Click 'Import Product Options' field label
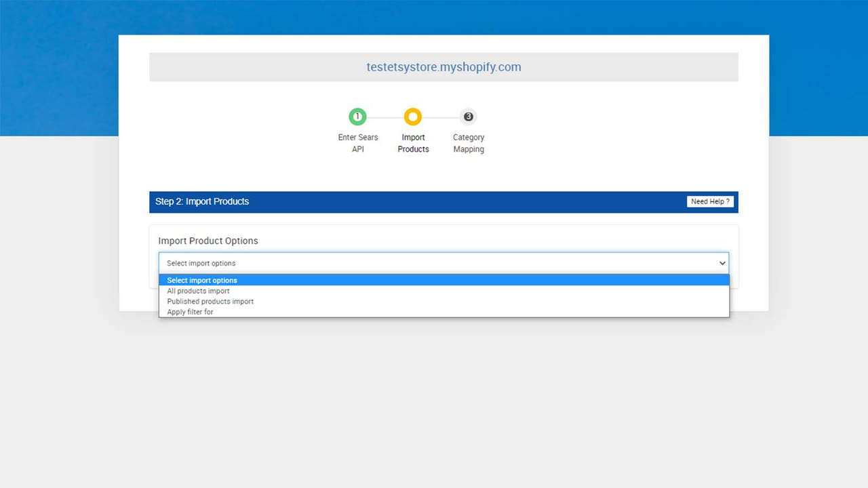 coord(208,241)
